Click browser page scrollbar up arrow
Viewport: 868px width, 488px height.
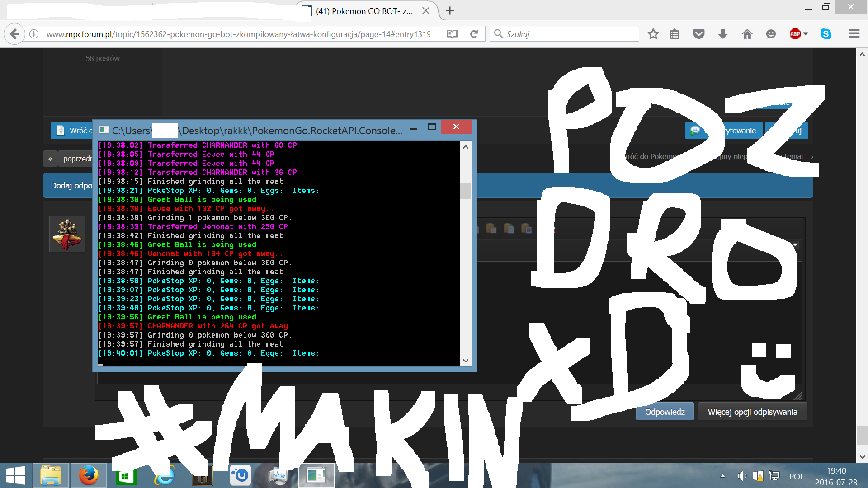point(862,54)
